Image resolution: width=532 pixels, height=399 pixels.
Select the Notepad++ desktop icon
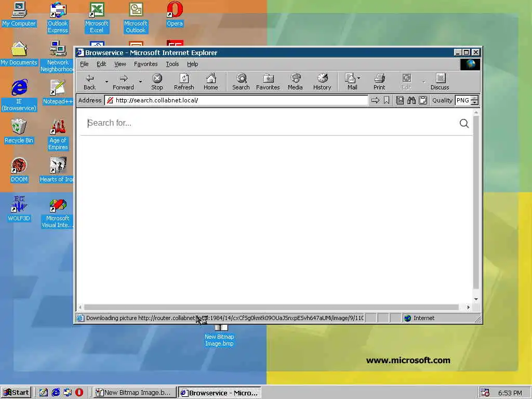click(58, 92)
